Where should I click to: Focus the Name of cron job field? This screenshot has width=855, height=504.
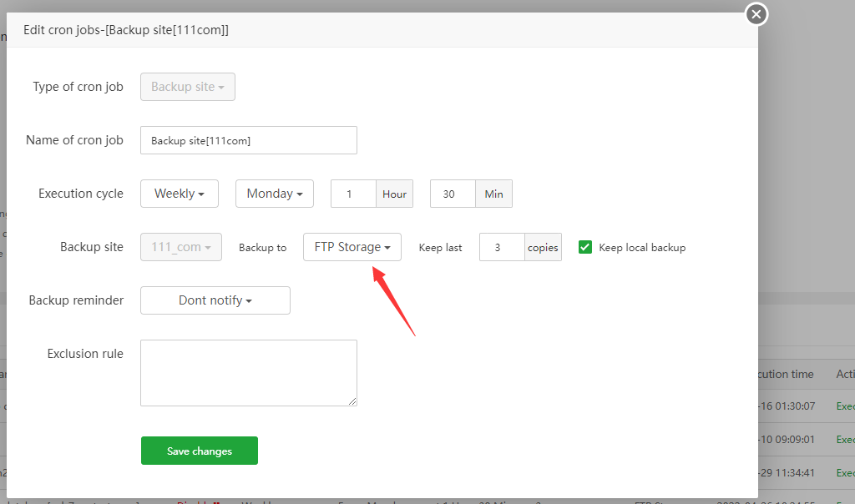click(x=249, y=140)
